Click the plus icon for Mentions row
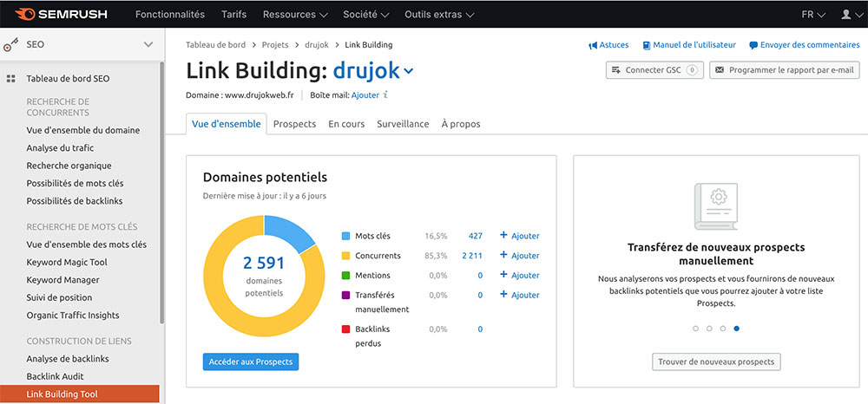 [x=503, y=275]
